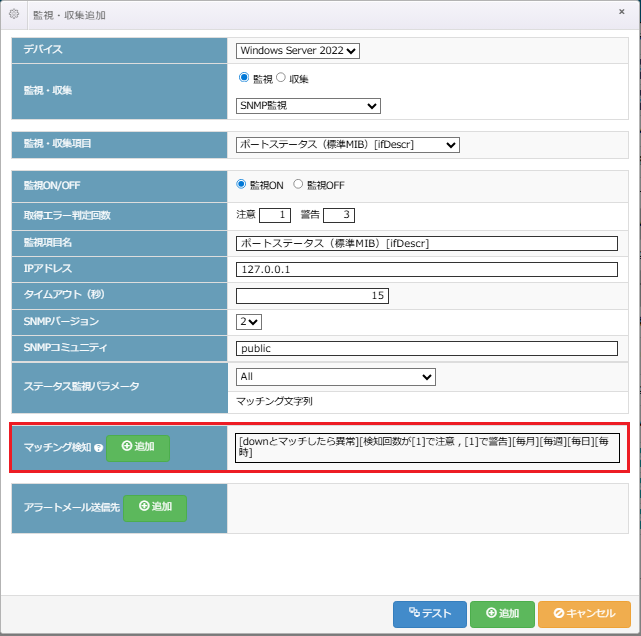Click the green 追加 button at bottom
This screenshot has height=636, width=641.
(x=502, y=613)
